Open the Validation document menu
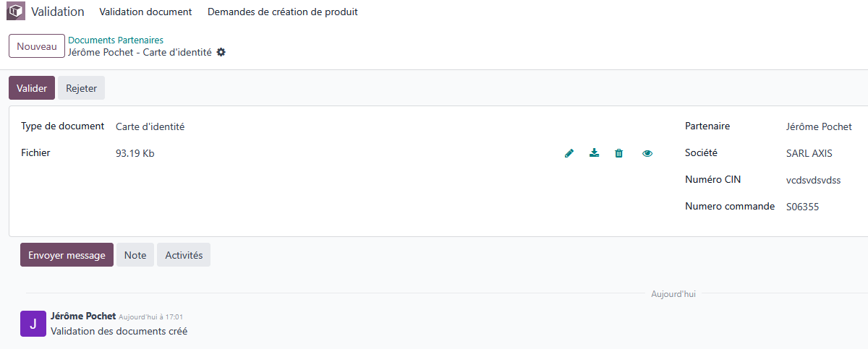 [145, 12]
